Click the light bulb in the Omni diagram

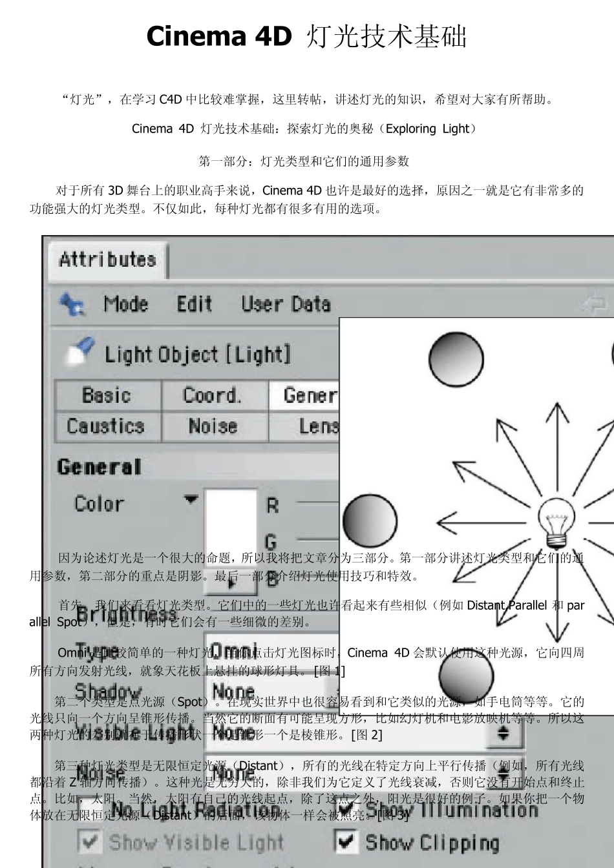556,523
